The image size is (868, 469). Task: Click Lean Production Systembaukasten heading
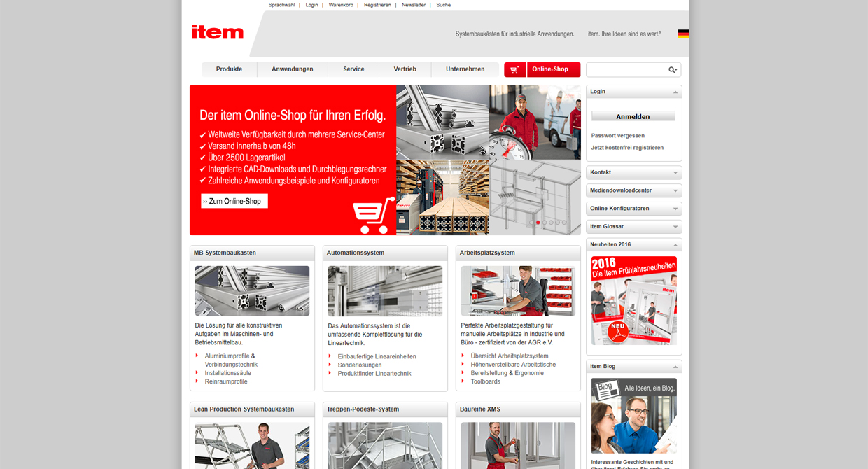244,409
